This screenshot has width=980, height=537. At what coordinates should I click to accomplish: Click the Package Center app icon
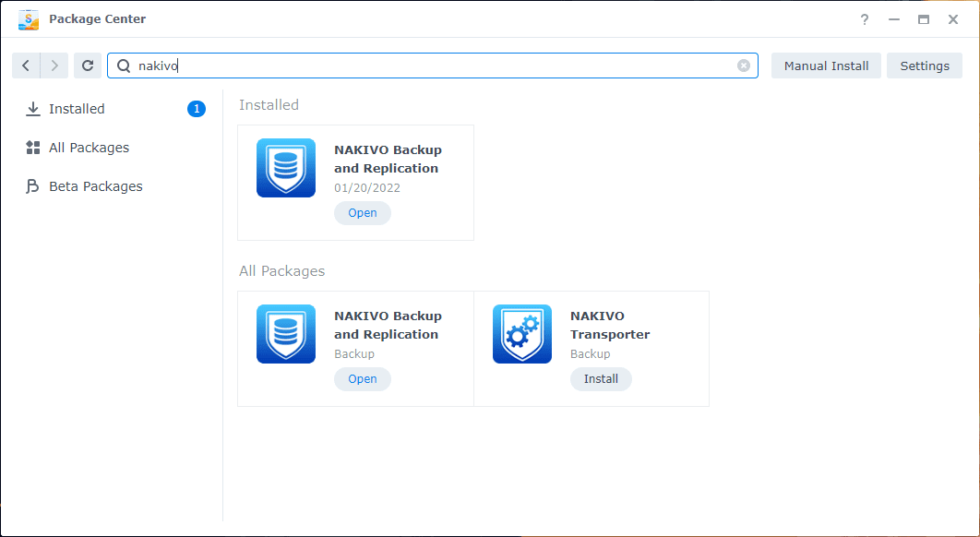(29, 19)
